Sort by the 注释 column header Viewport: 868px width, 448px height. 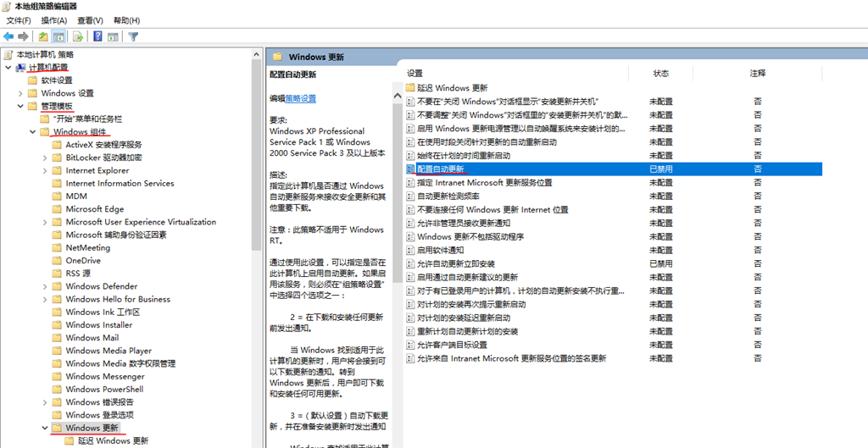(757, 73)
